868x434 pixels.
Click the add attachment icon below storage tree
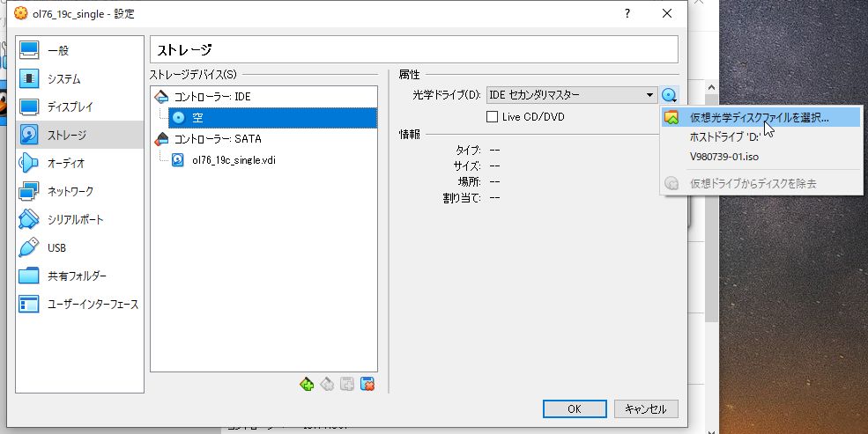(x=347, y=384)
